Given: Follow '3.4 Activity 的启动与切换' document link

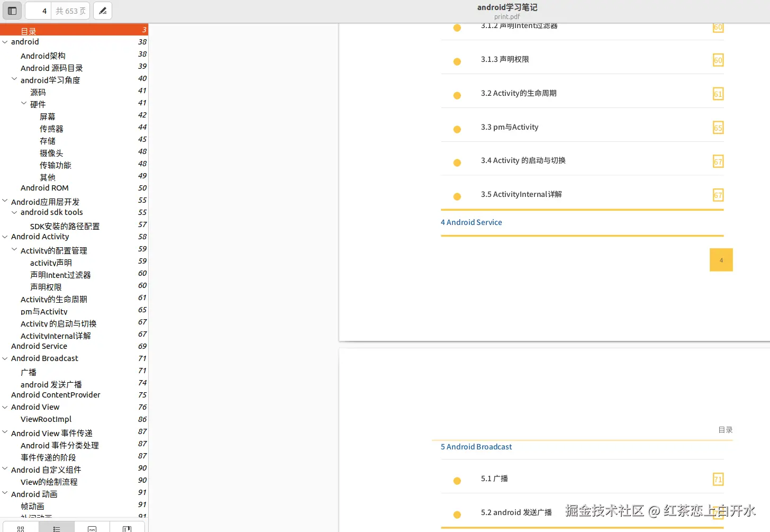Looking at the screenshot, I should (x=523, y=160).
